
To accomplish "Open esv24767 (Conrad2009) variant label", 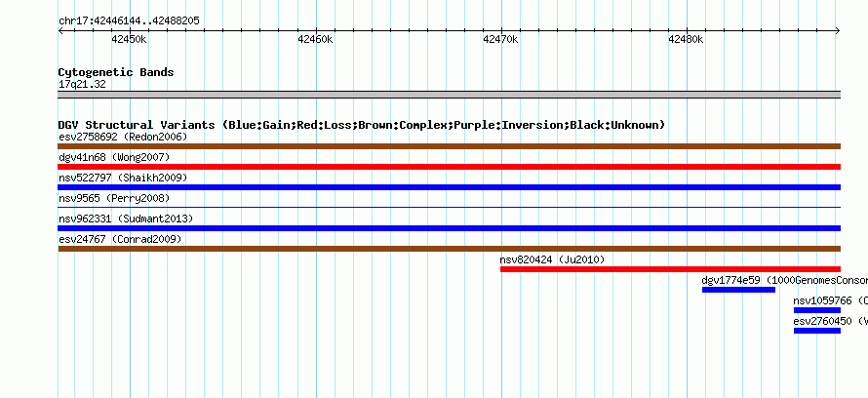I will pyautogui.click(x=120, y=239).
